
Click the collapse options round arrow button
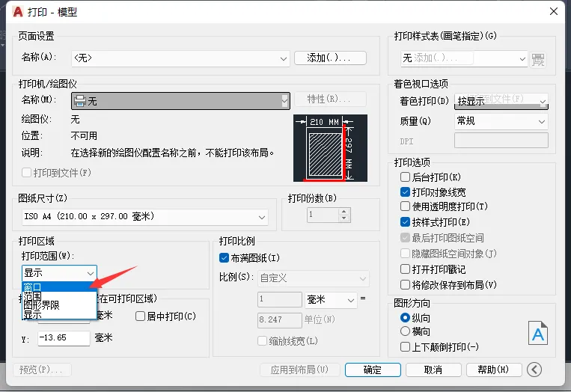(x=534, y=370)
